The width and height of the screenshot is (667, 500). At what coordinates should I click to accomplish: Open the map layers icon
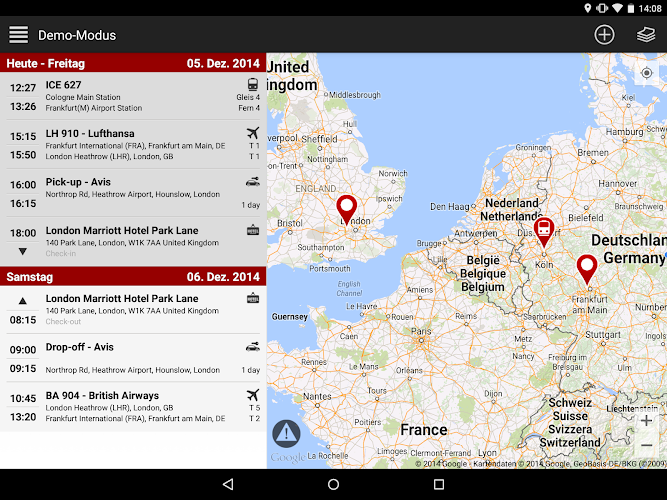646,34
